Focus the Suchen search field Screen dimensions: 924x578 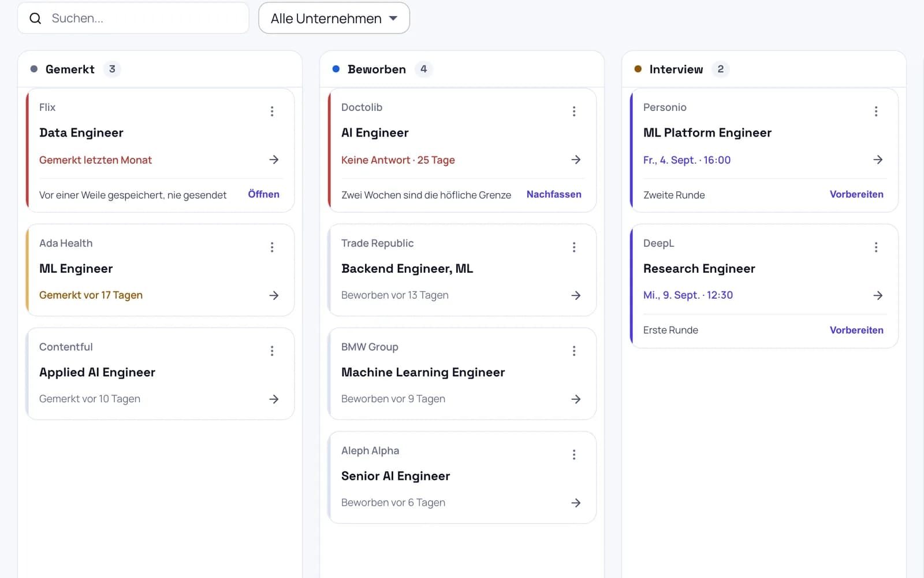[x=133, y=18]
